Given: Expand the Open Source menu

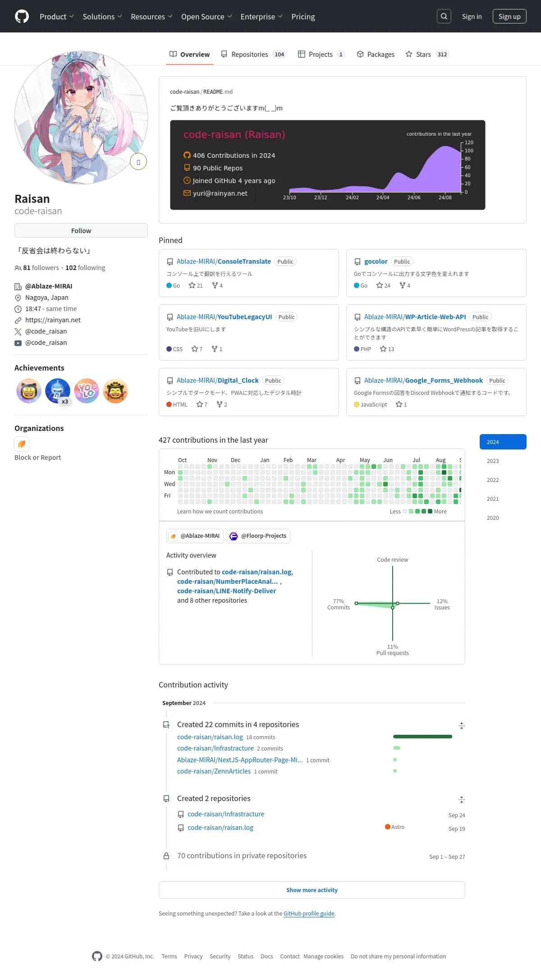Looking at the screenshot, I should (206, 17).
